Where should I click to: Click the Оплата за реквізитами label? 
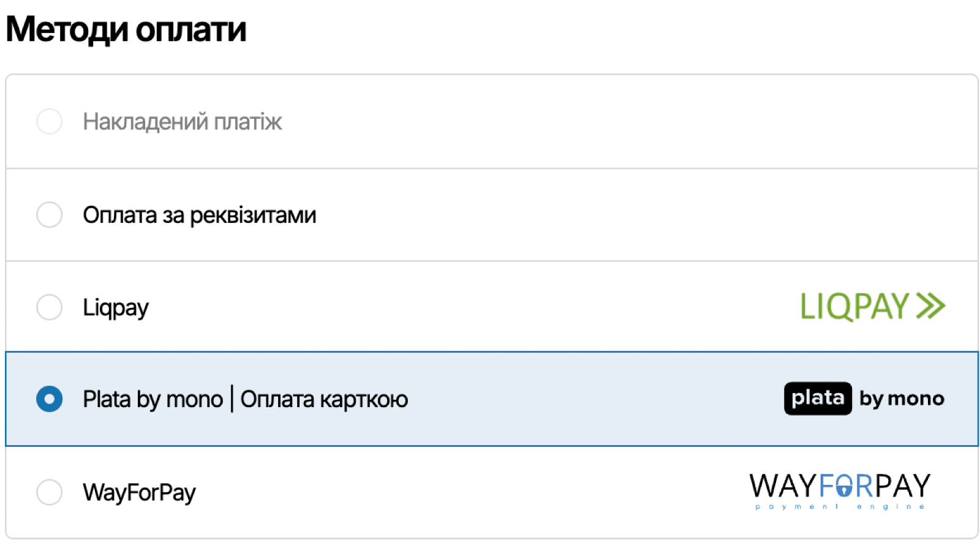pos(199,216)
